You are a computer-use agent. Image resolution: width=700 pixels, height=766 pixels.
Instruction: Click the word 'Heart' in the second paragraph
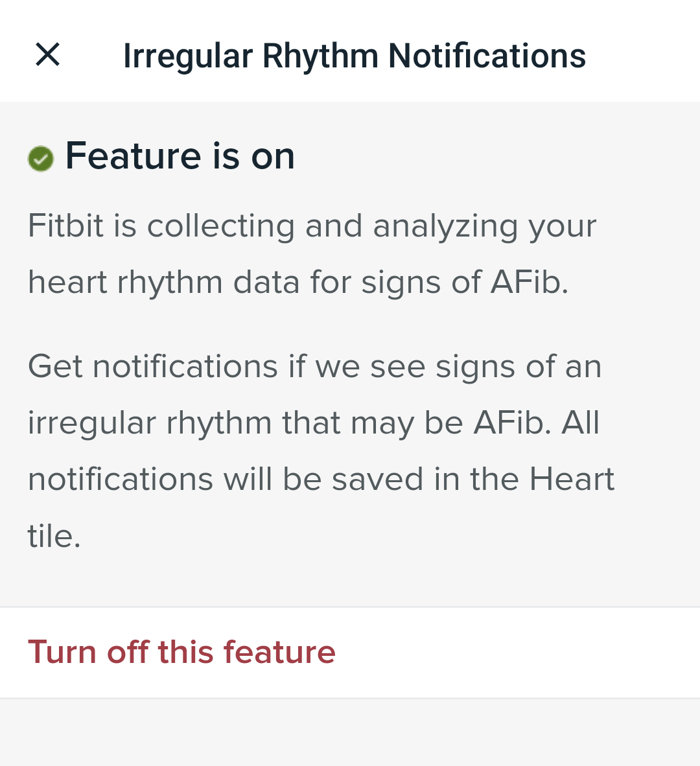572,479
